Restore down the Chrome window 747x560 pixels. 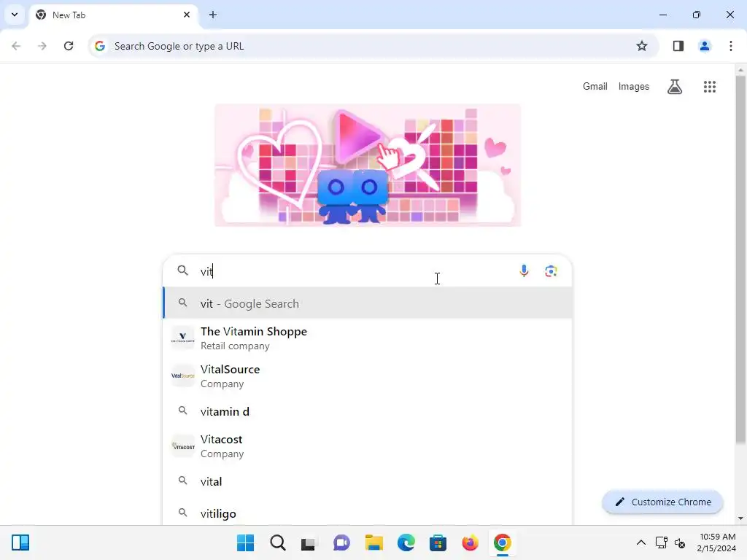(x=697, y=15)
